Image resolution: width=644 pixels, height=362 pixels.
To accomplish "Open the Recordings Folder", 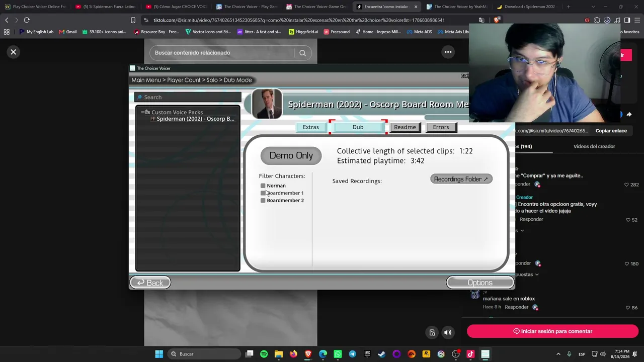I will point(461,179).
